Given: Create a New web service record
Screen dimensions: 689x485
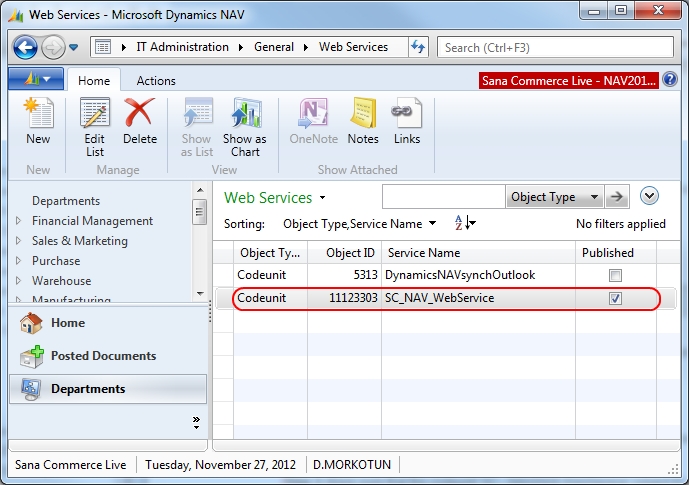Looking at the screenshot, I should tap(38, 122).
